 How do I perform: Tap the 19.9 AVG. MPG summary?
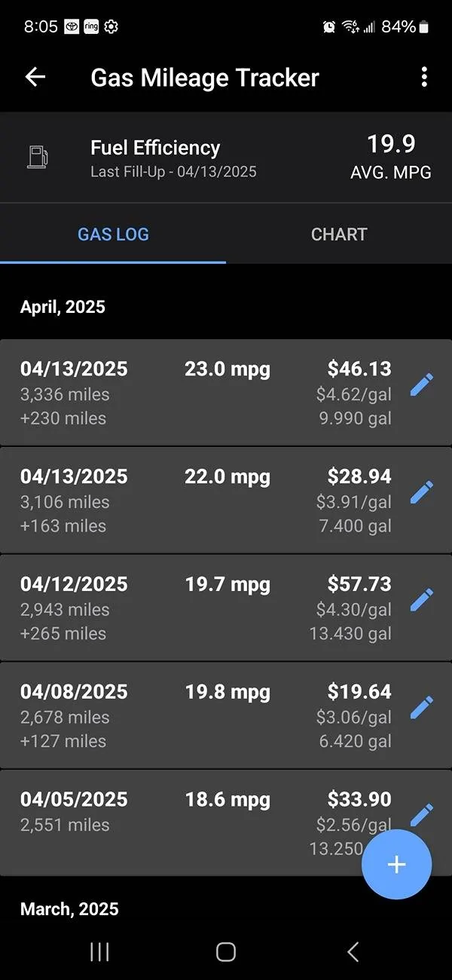pyautogui.click(x=390, y=157)
